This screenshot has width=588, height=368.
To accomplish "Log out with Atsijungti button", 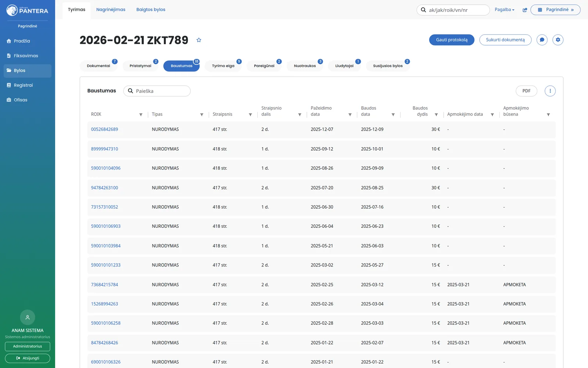I will pyautogui.click(x=28, y=358).
